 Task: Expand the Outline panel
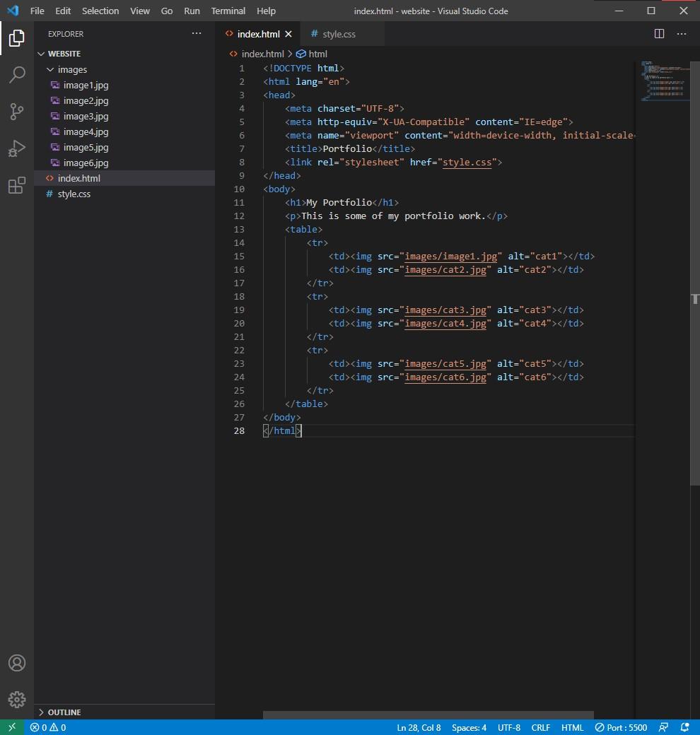(64, 712)
